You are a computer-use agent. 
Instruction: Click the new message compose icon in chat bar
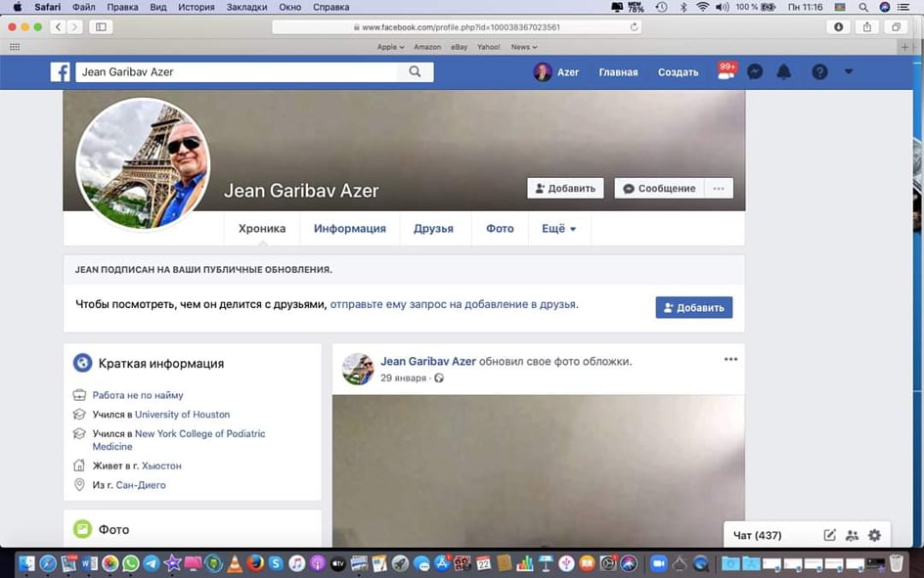pos(830,535)
